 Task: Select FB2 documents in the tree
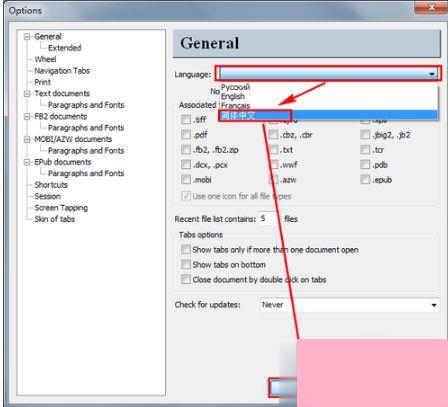(x=61, y=116)
